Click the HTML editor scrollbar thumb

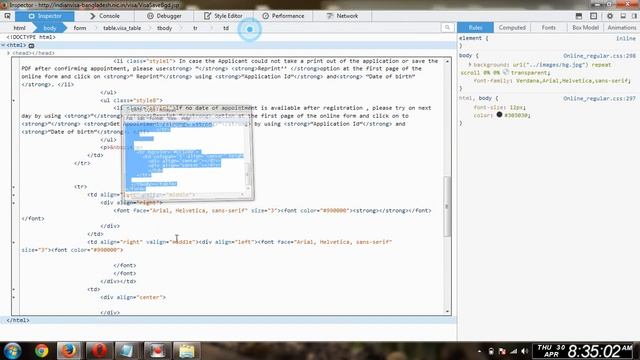pos(447,206)
